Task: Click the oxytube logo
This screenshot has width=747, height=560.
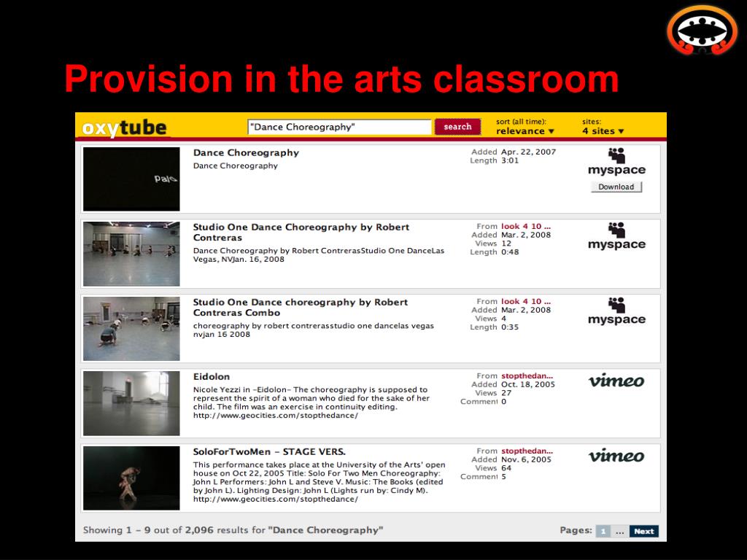Action: [124, 128]
